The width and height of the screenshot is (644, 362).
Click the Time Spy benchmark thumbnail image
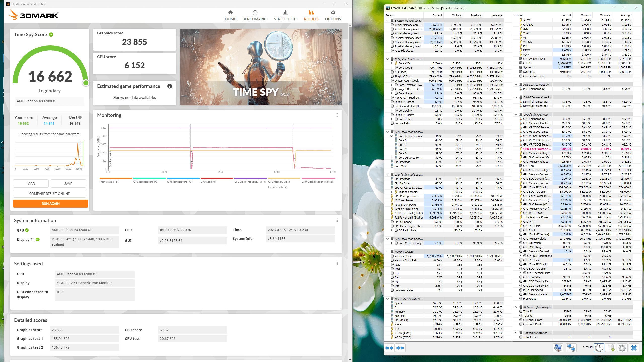point(261,67)
